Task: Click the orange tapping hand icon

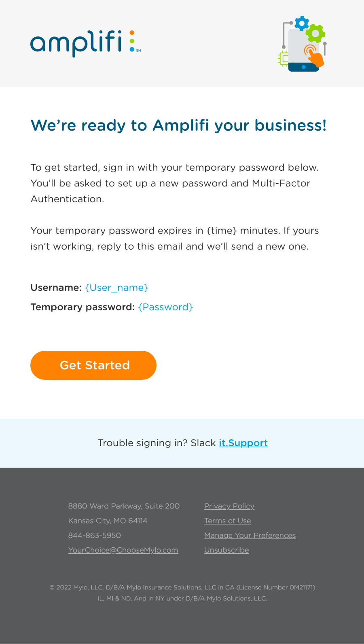Action: [x=314, y=55]
